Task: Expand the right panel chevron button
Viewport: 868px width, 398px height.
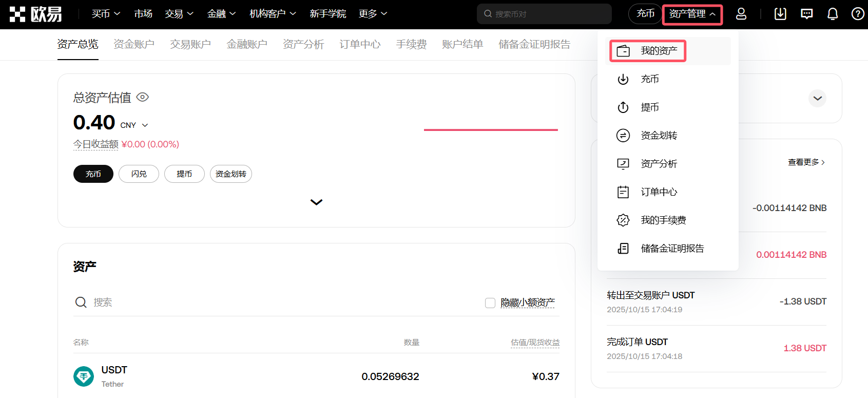Action: click(x=817, y=98)
